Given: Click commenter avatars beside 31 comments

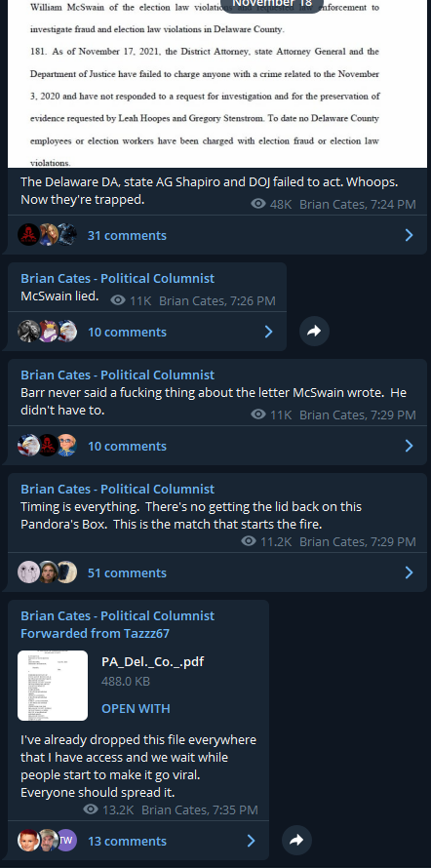Looking at the screenshot, I should point(48,235).
